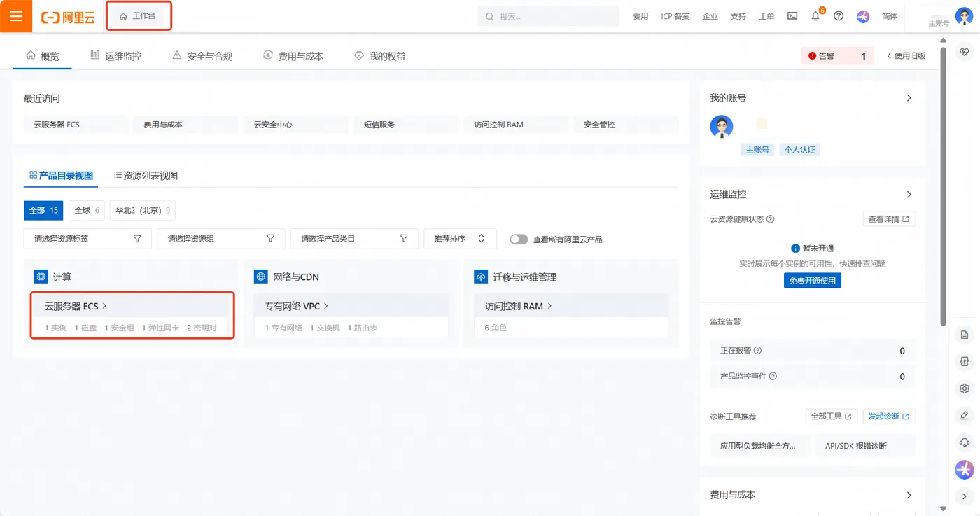
Task: Open 专有网络 VPC product entry
Action: click(x=297, y=306)
